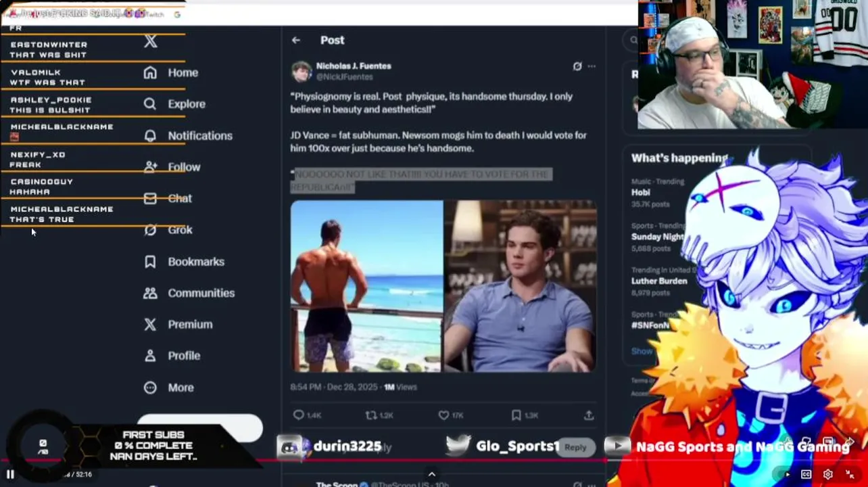Open the beach photo in the post
Image resolution: width=868 pixels, height=487 pixels.
point(366,286)
